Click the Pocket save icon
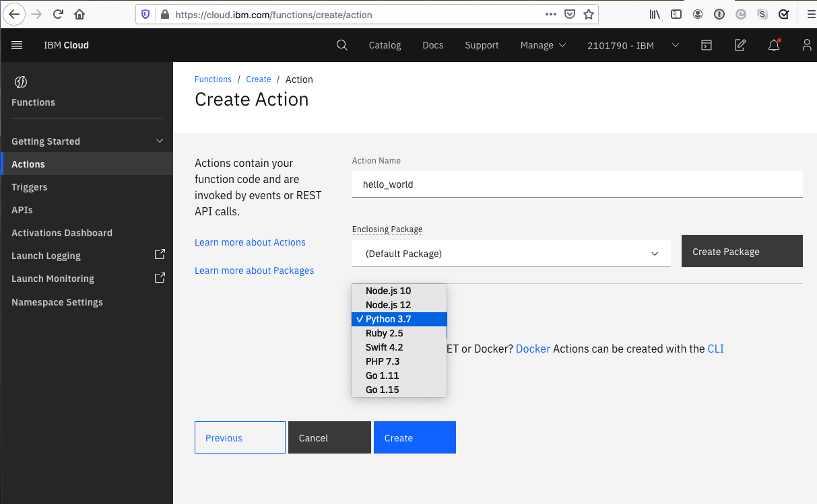This screenshot has height=504, width=817. [570, 14]
